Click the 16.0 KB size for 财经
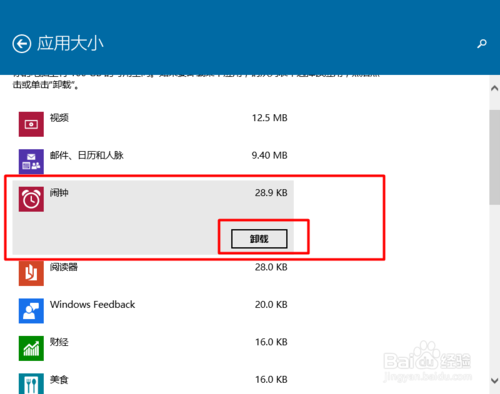 click(x=271, y=342)
